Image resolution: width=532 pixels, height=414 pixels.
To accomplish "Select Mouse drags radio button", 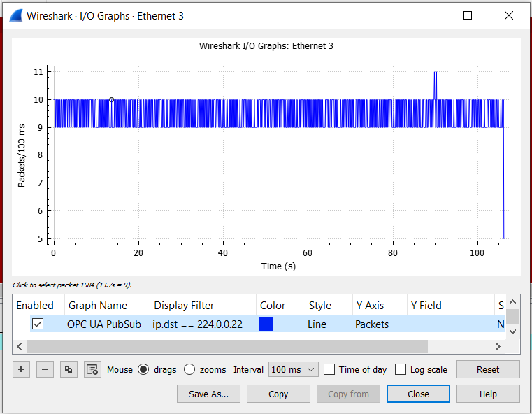I will [x=143, y=369].
